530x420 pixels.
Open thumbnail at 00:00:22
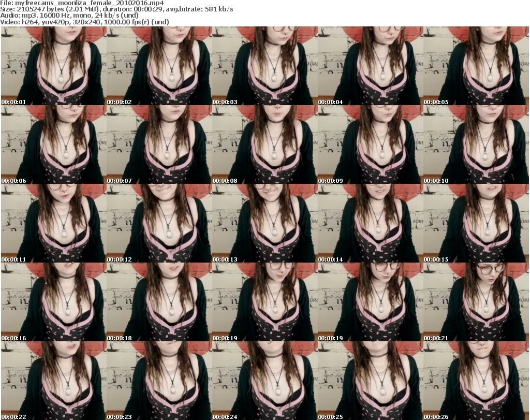(54, 381)
